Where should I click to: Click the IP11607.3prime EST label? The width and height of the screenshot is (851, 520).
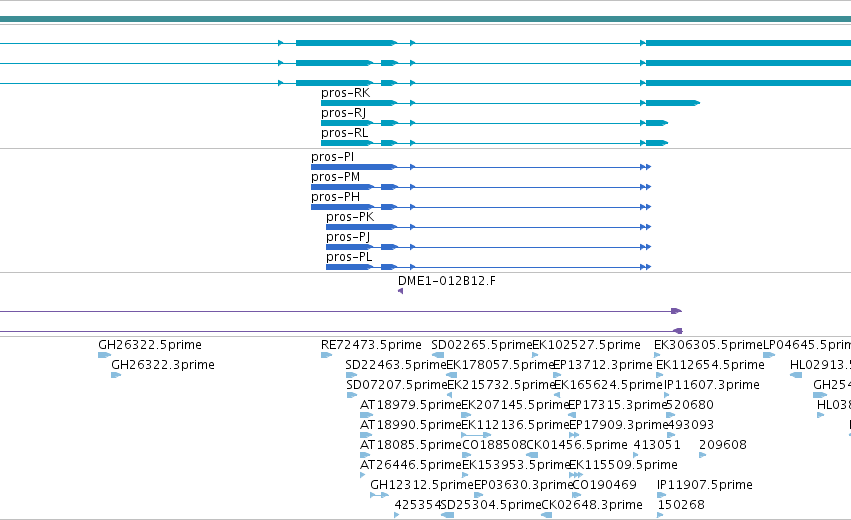pyautogui.click(x=712, y=385)
